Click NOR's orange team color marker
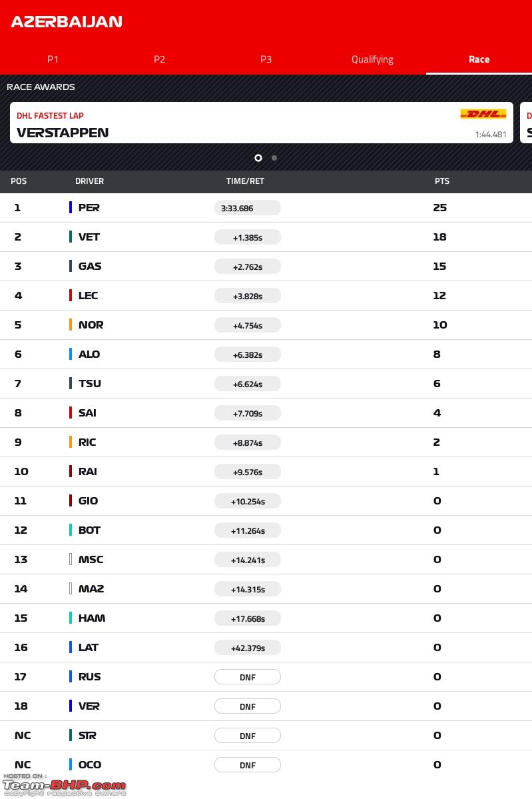The image size is (532, 799). click(x=71, y=325)
